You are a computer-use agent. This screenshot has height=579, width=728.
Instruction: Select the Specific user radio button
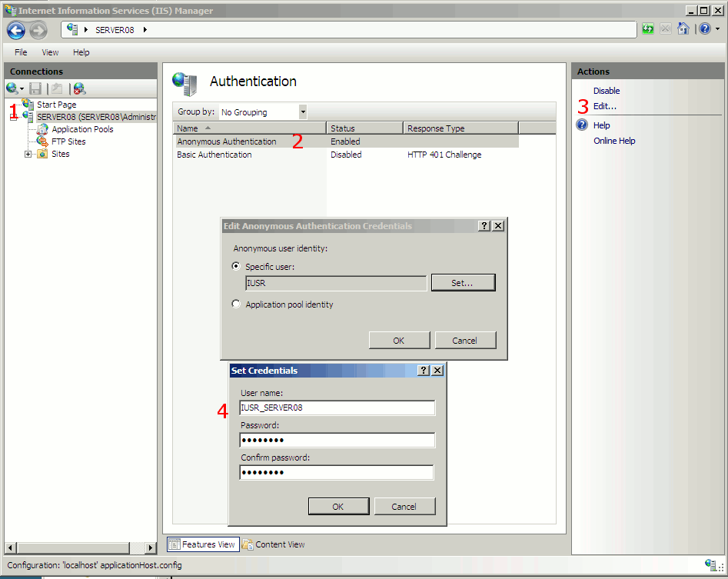[x=236, y=266]
